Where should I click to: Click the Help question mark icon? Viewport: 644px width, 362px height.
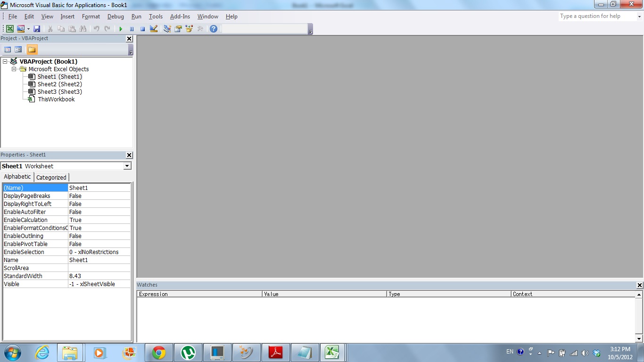click(214, 29)
